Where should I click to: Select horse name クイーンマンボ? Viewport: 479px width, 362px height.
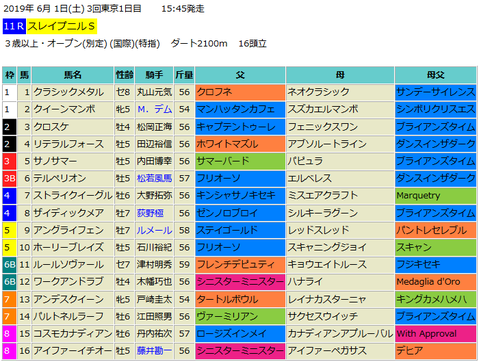click(64, 109)
